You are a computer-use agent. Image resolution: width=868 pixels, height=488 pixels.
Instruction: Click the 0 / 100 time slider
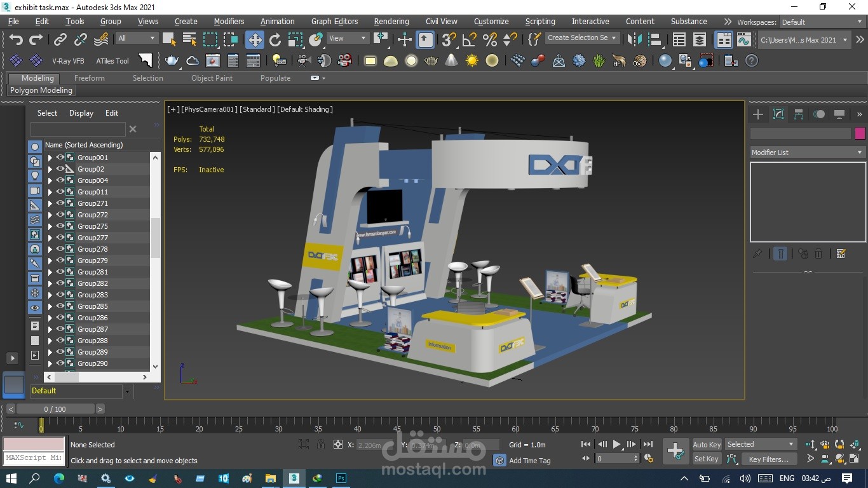[55, 409]
